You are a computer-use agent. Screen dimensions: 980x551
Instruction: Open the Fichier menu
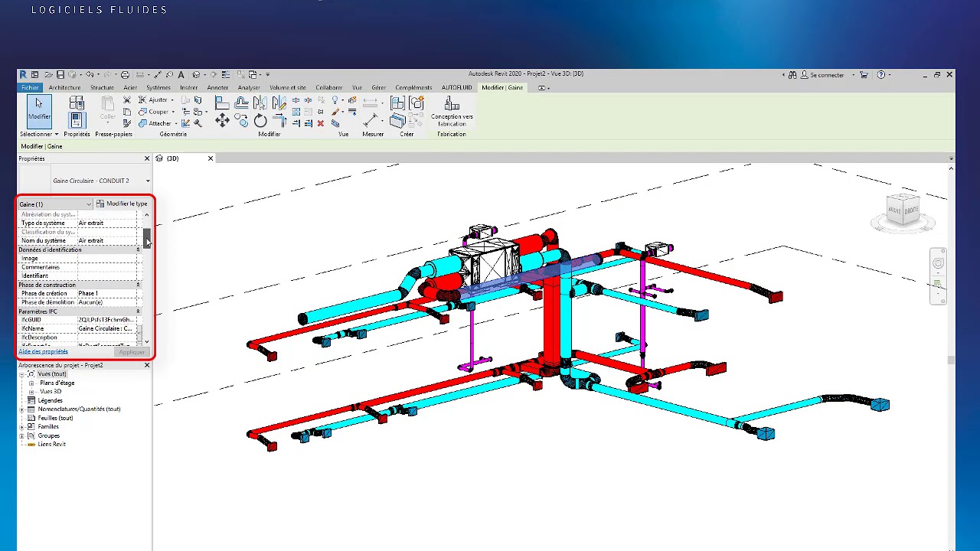[x=30, y=88]
